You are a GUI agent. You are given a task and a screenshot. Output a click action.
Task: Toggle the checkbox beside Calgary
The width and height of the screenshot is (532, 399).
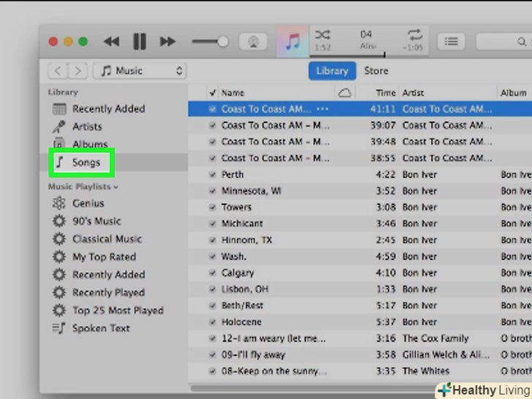pyautogui.click(x=212, y=273)
